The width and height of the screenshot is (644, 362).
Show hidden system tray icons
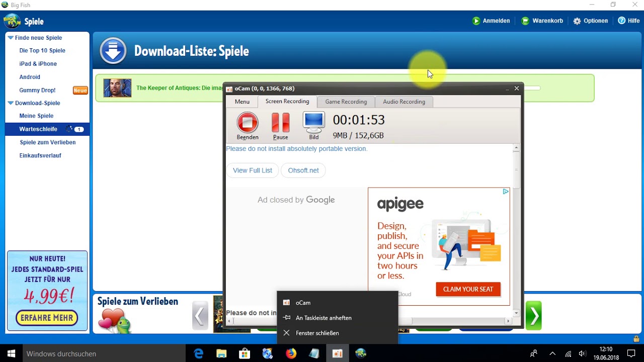pyautogui.click(x=552, y=353)
